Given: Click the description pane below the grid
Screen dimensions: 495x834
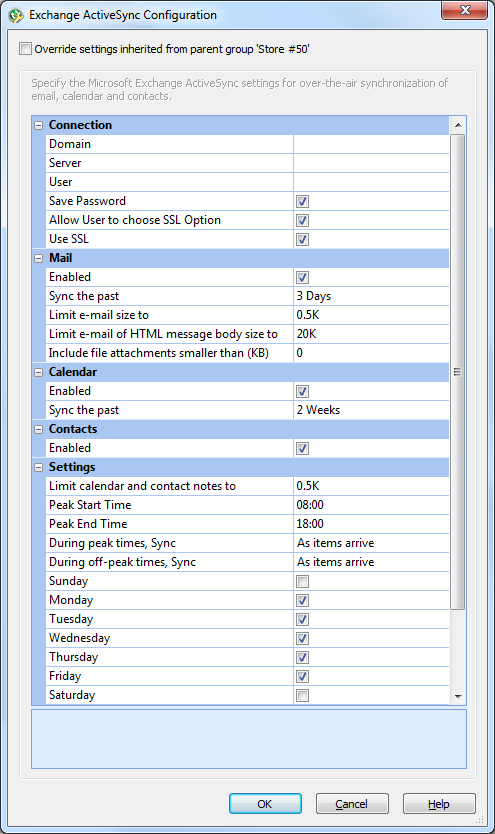Looking at the screenshot, I should tap(249, 739).
